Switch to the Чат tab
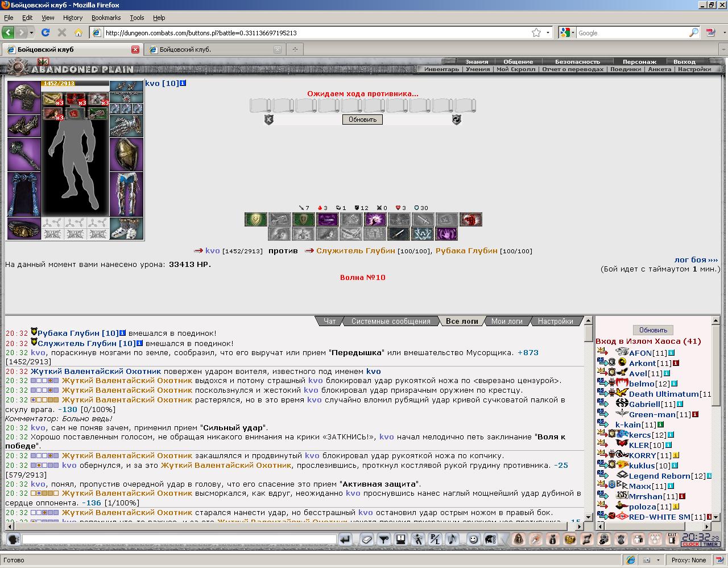Screen dimensions: 728x568 (x=330, y=321)
